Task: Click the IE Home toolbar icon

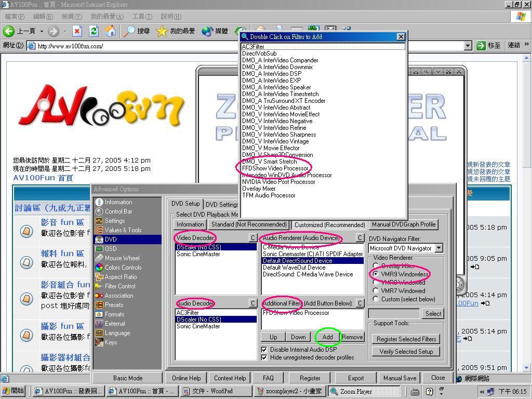Action: click(110, 31)
